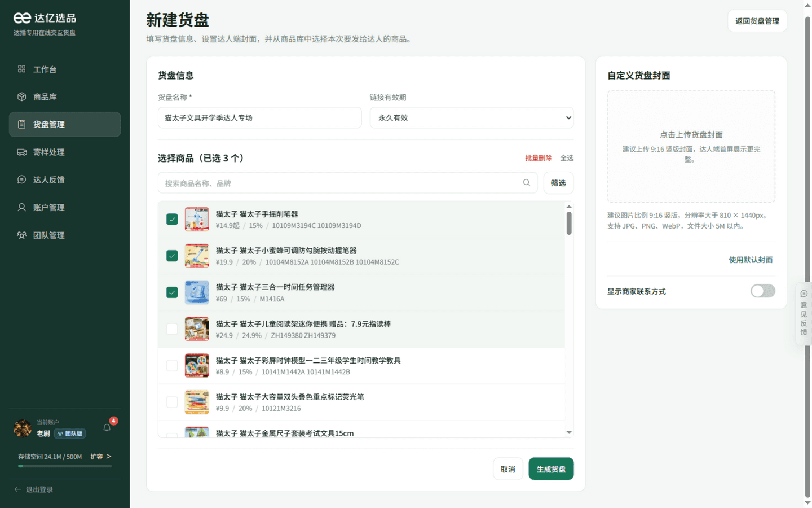Click the 全选 link
This screenshot has width=812, height=508.
point(567,158)
